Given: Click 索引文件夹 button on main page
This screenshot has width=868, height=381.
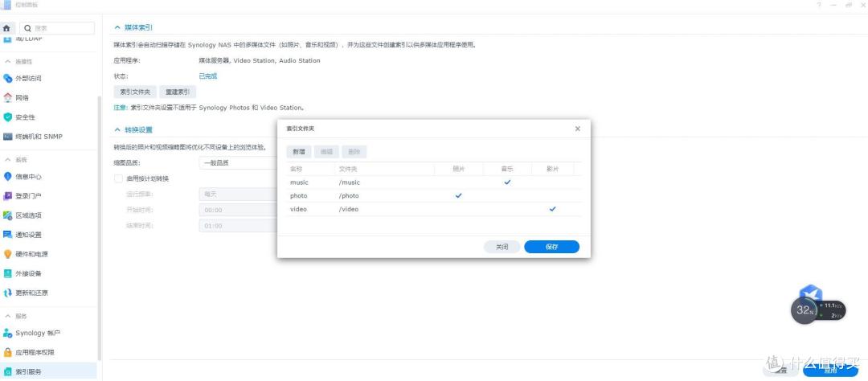Looking at the screenshot, I should pos(135,92).
